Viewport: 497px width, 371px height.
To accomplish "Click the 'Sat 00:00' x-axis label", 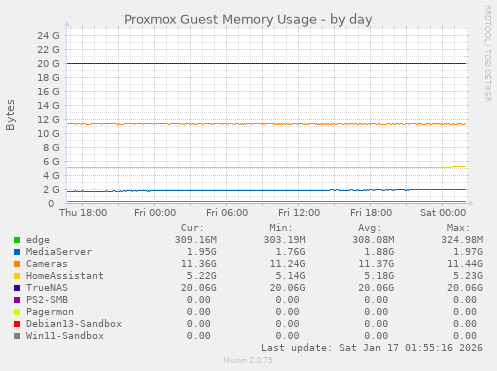I will tap(443, 213).
